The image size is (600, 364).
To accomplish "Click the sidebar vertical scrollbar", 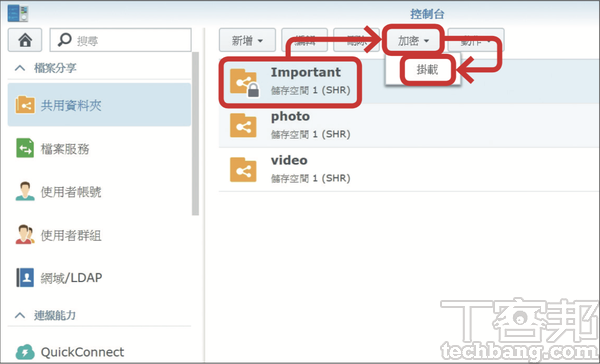I will (196, 134).
